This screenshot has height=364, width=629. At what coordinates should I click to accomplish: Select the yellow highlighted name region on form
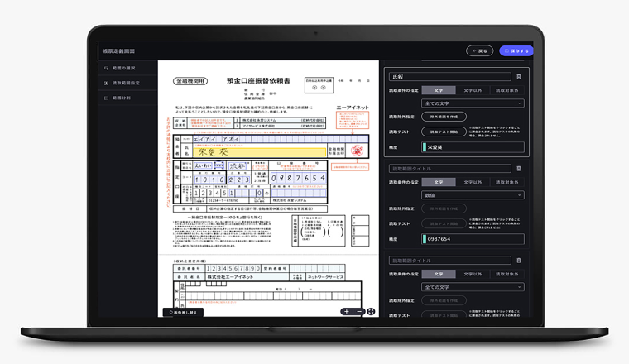(260, 152)
